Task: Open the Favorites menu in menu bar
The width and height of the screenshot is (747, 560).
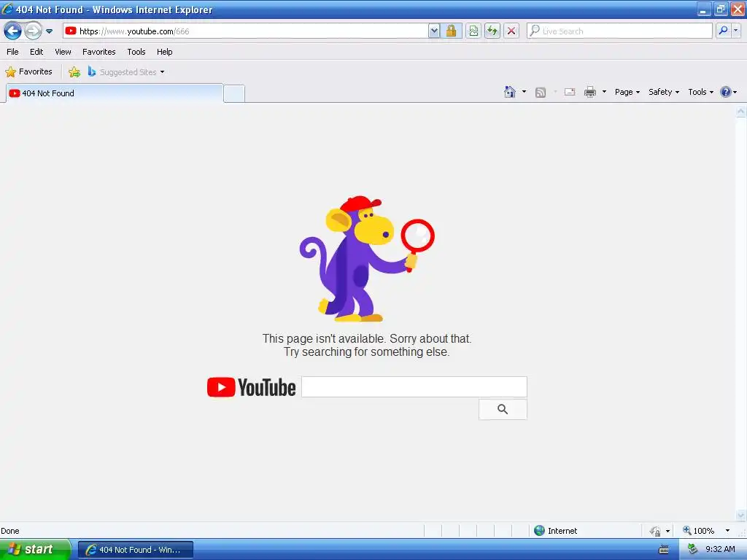Action: (98, 52)
